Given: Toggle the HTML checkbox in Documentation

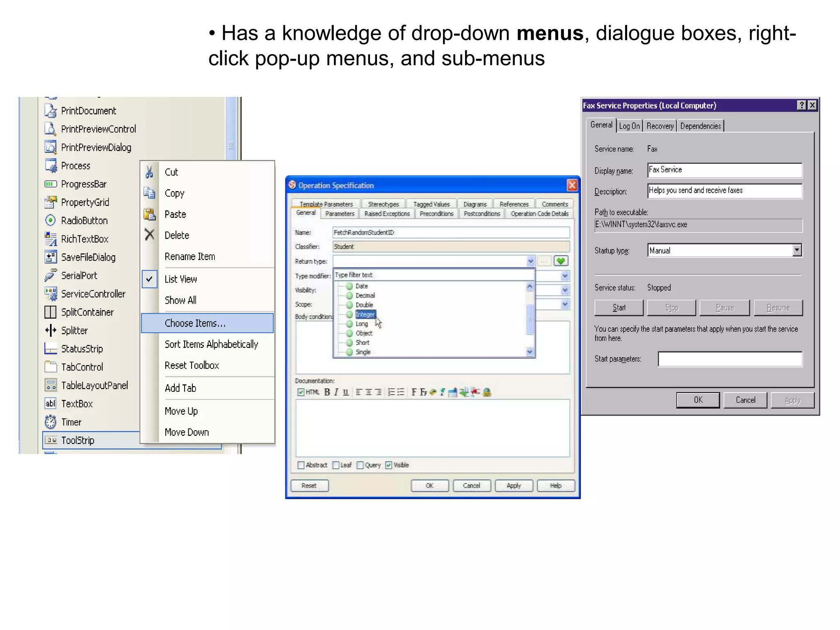Looking at the screenshot, I should click(x=301, y=392).
